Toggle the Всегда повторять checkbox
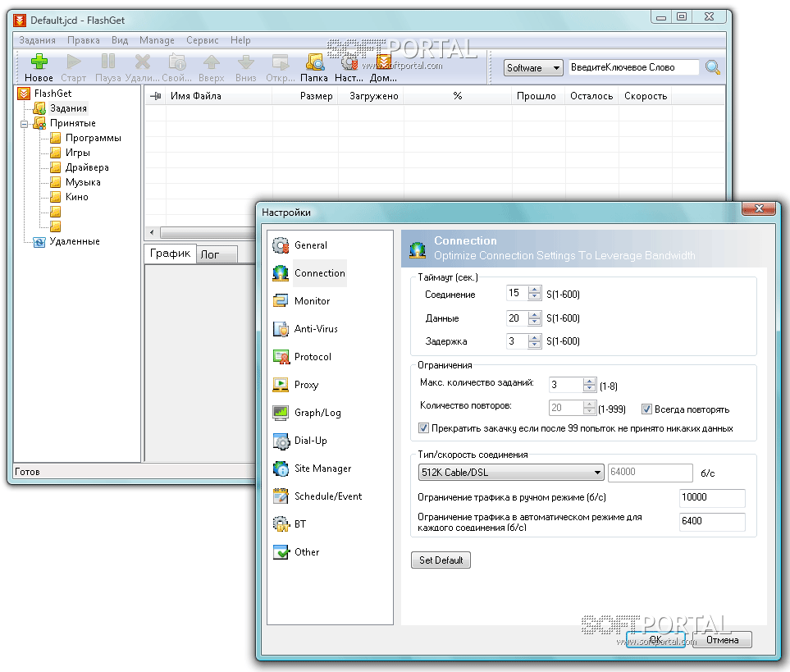 [646, 409]
